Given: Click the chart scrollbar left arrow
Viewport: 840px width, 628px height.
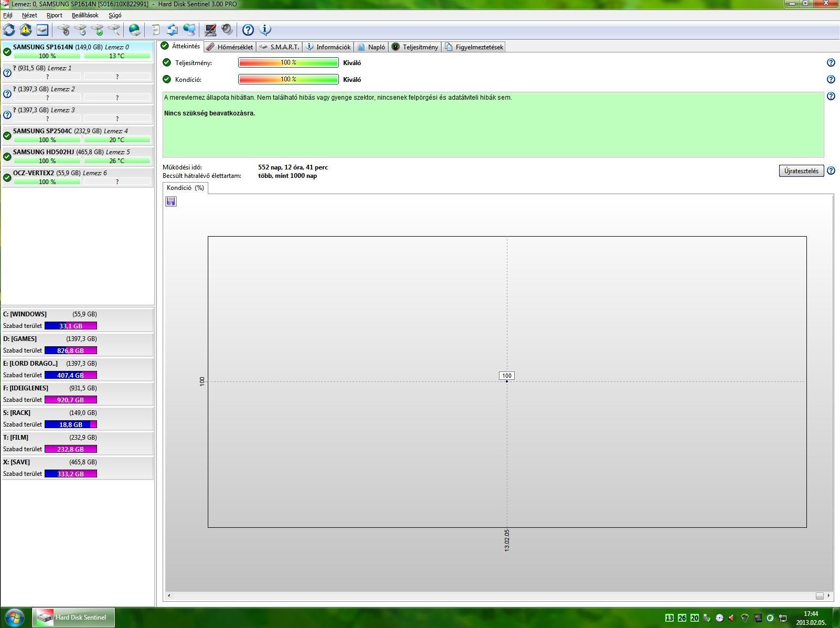Looking at the screenshot, I should (168, 595).
